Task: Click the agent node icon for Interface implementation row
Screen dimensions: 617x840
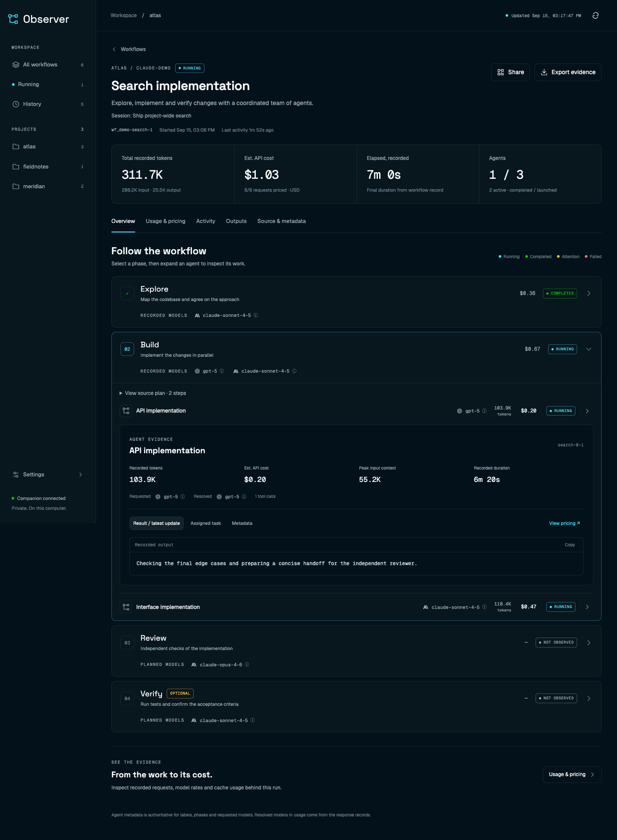Action: click(126, 607)
